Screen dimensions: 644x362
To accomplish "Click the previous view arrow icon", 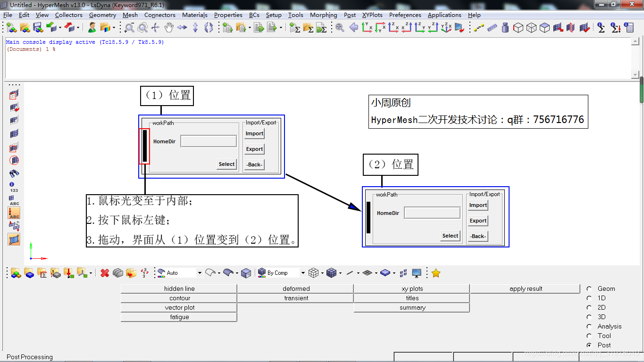I will click(353, 28).
